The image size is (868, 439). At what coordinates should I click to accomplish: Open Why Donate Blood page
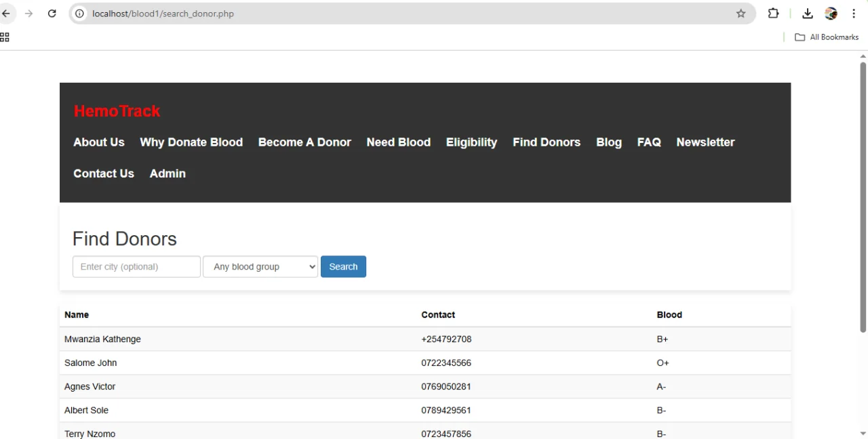click(191, 142)
